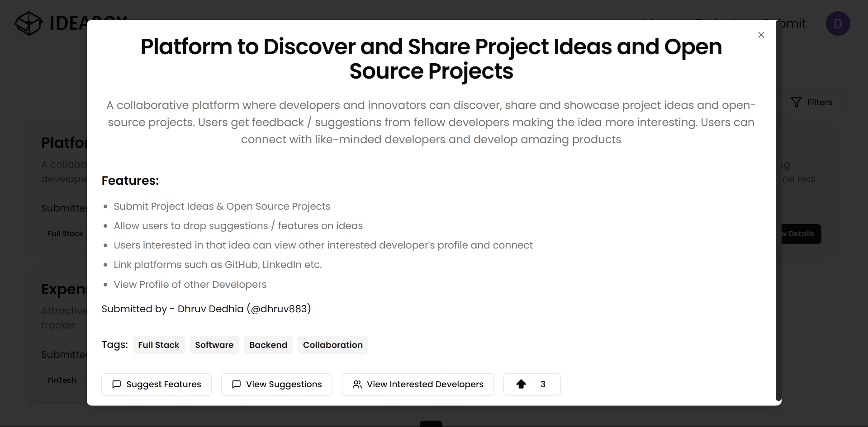Click Full Stack tag on background card
This screenshot has width=868, height=427.
point(65,234)
